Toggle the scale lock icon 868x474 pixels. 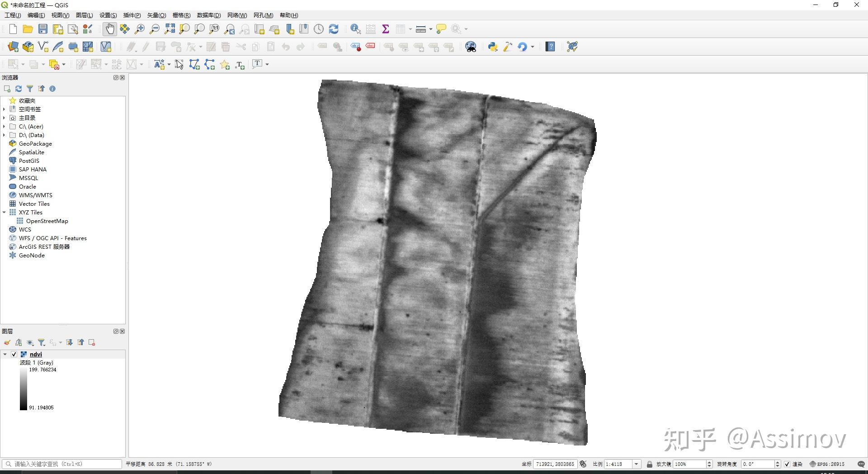click(649, 464)
